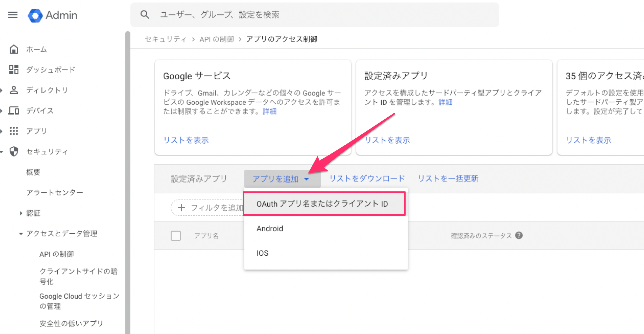The width and height of the screenshot is (644, 334).
Task: Click 詳細 link in 設定済みアプリ card
Action: [445, 102]
